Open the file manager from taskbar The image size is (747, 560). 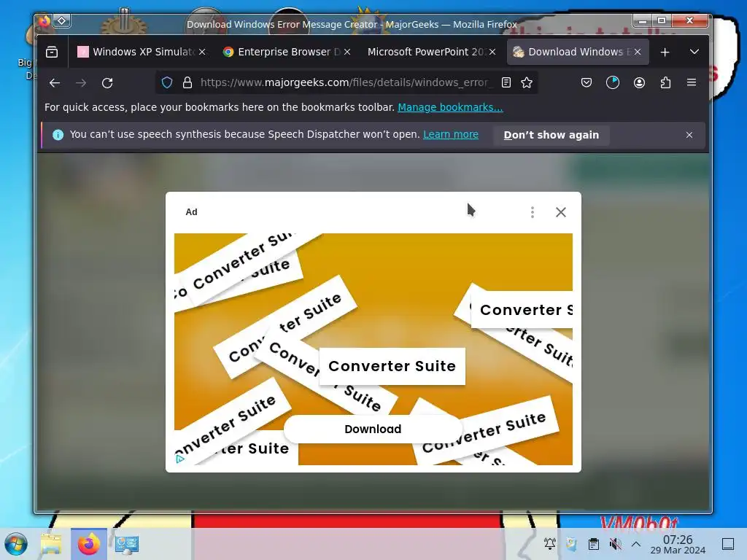coord(51,544)
